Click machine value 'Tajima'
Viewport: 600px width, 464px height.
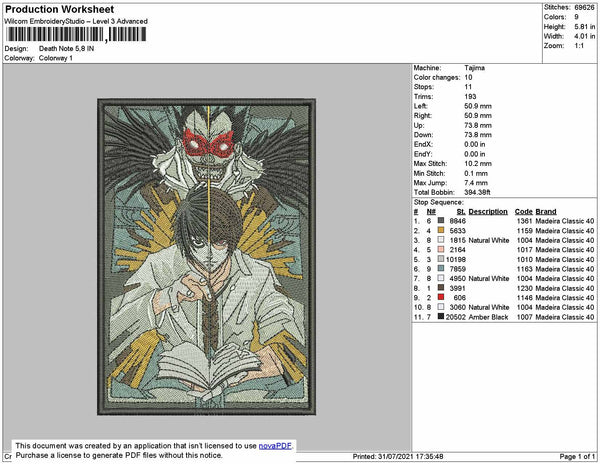click(x=474, y=68)
